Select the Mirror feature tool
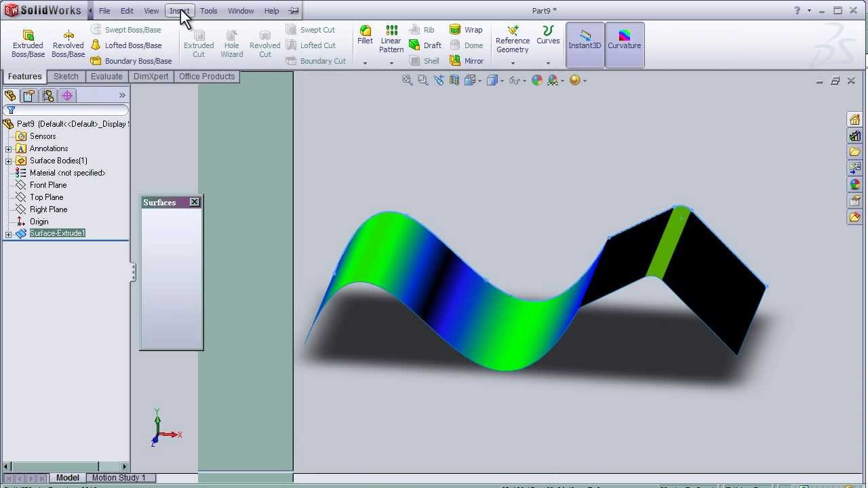Viewport: 868px width, 488px height. coord(467,61)
